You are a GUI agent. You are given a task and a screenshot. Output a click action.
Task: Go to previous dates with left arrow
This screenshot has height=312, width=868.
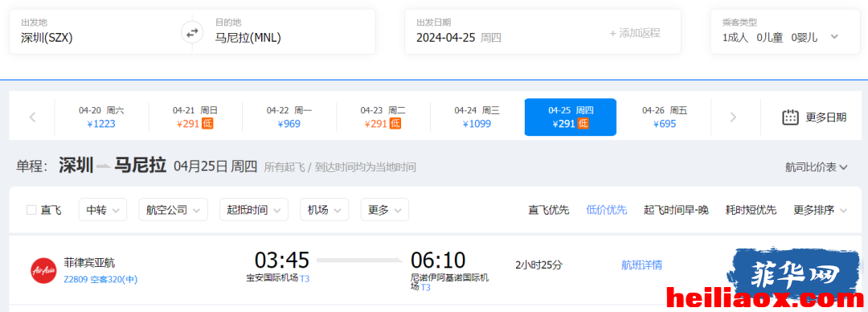33,117
